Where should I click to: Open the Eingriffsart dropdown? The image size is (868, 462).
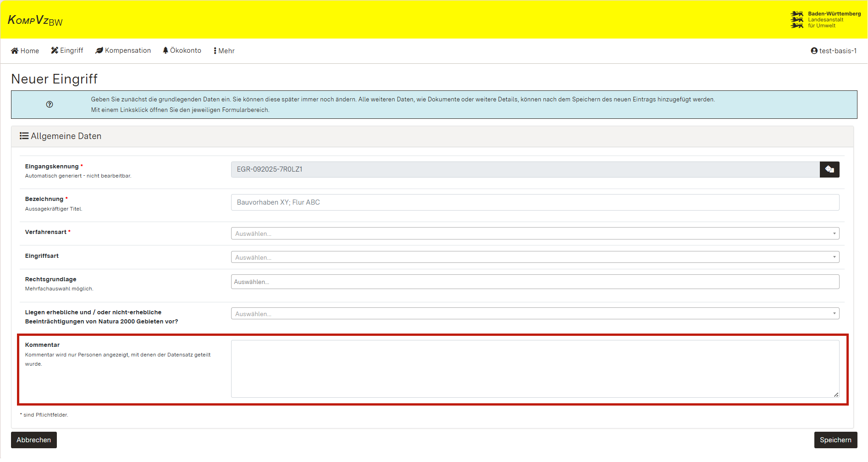535,257
